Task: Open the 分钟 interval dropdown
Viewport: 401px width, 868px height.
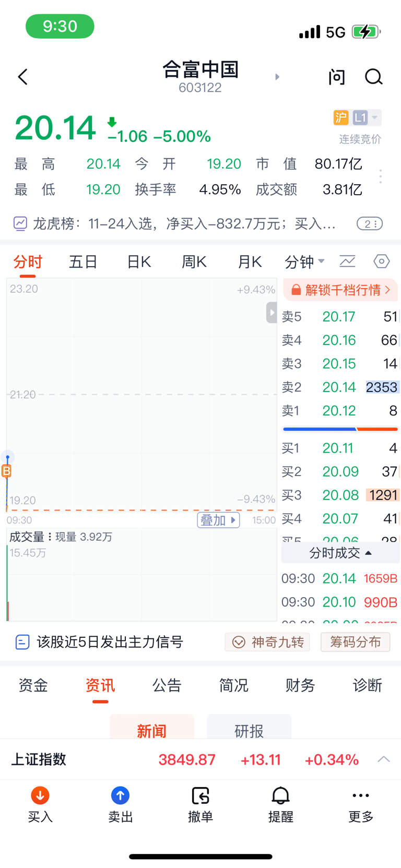Action: pyautogui.click(x=304, y=261)
